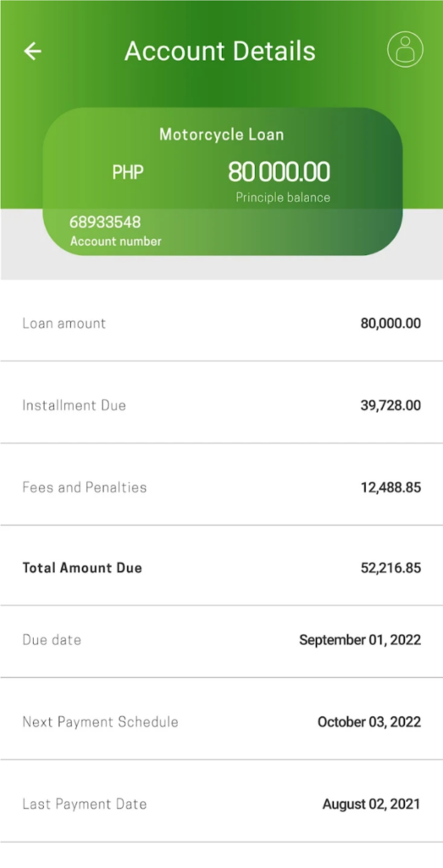Click the 12,488.85 fees value
443x868 pixels.
[x=390, y=487]
